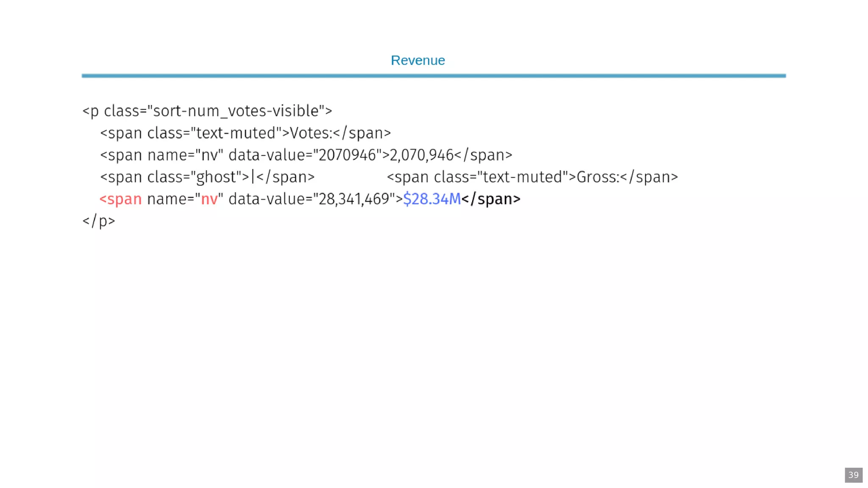Click the slide number 39 badge

tap(853, 475)
